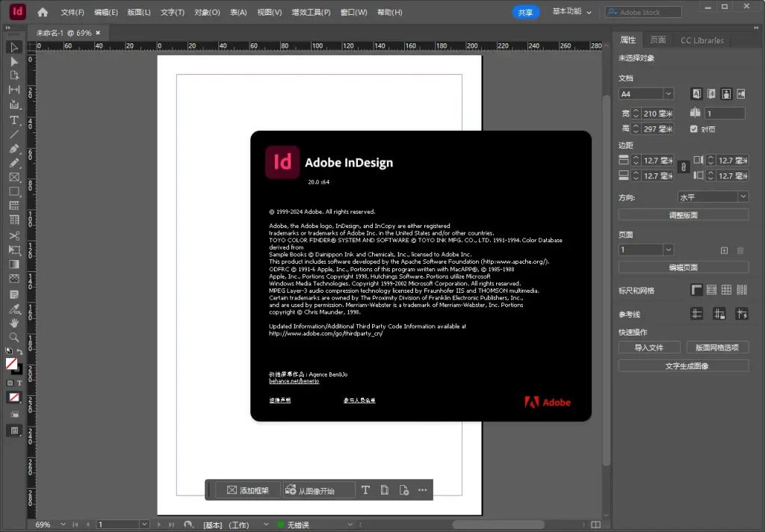Link margin values chain icon
The width and height of the screenshot is (765, 532).
click(x=684, y=167)
